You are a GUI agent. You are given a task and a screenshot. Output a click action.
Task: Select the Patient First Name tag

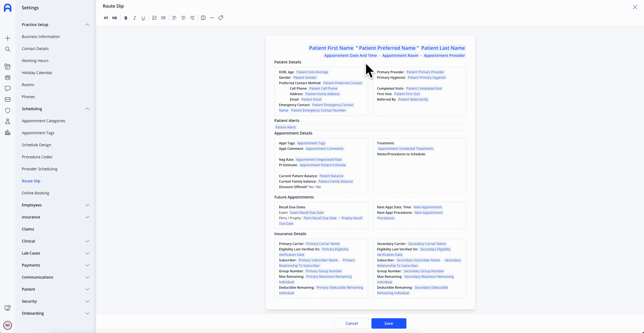[x=331, y=48]
